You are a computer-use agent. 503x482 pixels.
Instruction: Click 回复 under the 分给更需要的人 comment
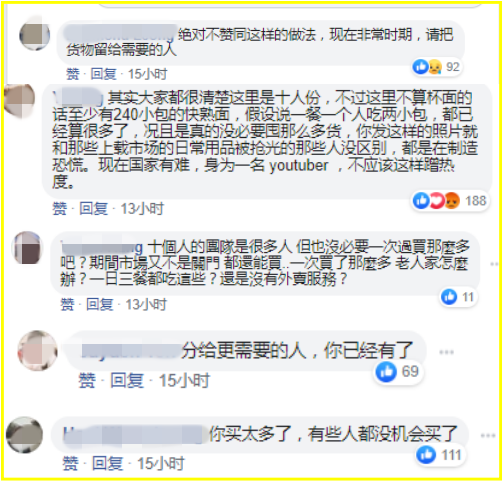pos(127,381)
